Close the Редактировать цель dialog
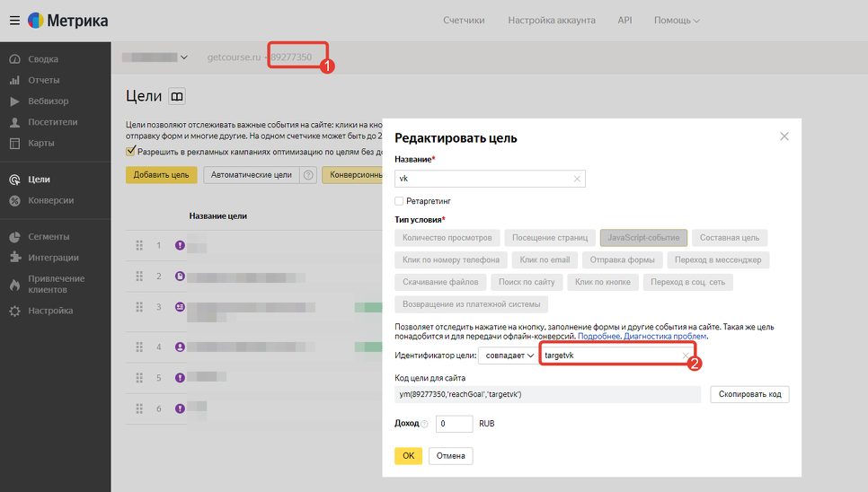 784,136
